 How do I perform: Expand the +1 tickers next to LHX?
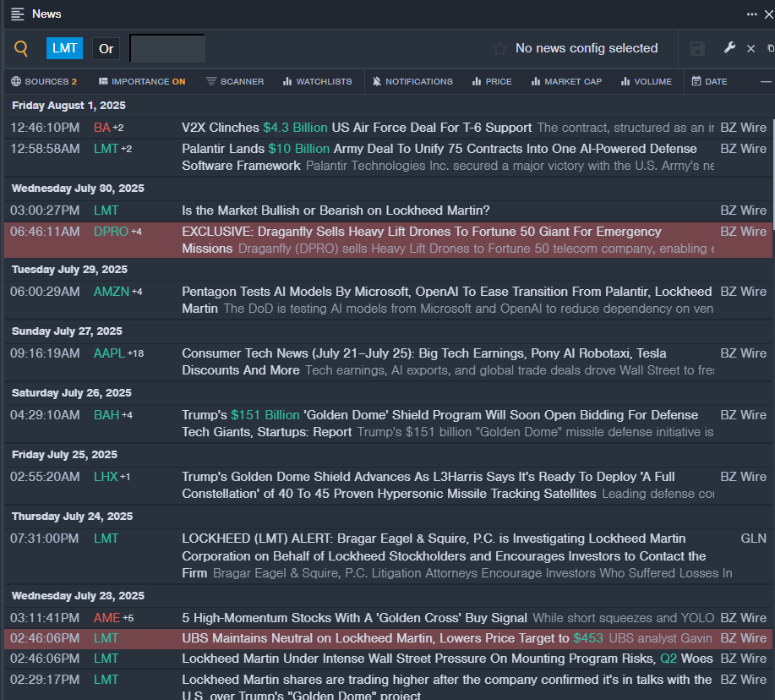pos(125,477)
